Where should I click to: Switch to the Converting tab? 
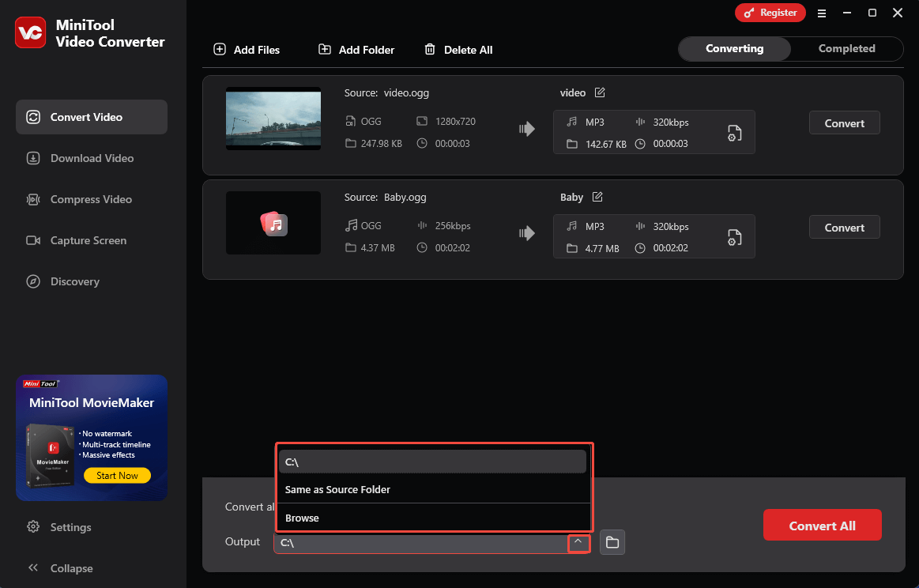(734, 49)
